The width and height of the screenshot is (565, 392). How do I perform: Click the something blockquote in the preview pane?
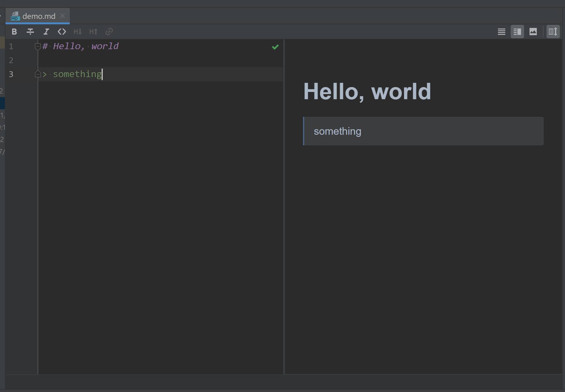(337, 131)
